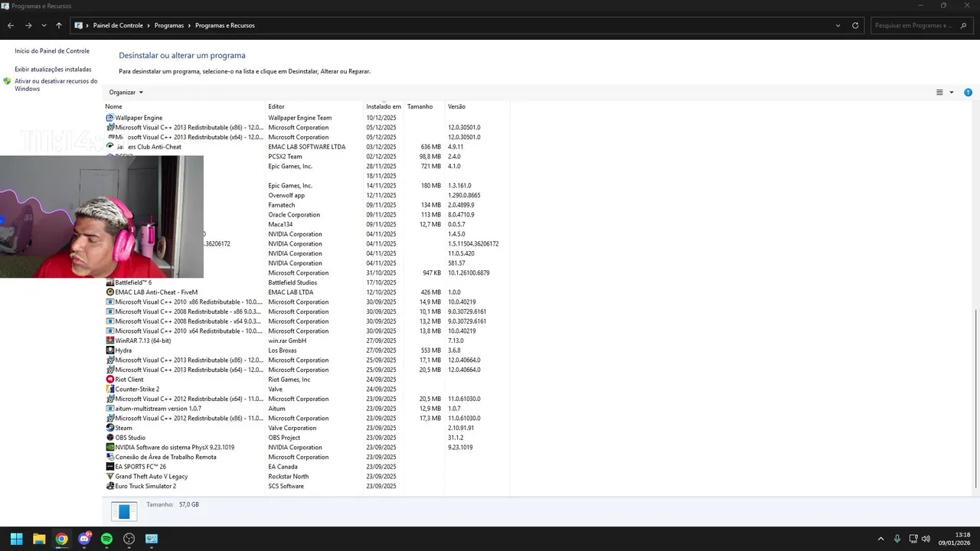Click Programas e Recursos breadcrumb
980x551 pixels.
click(x=225, y=25)
